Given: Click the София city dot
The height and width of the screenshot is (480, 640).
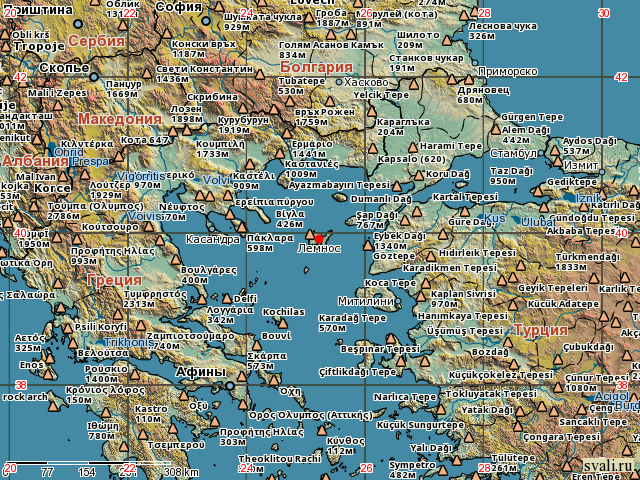Looking at the screenshot, I should point(207,21).
